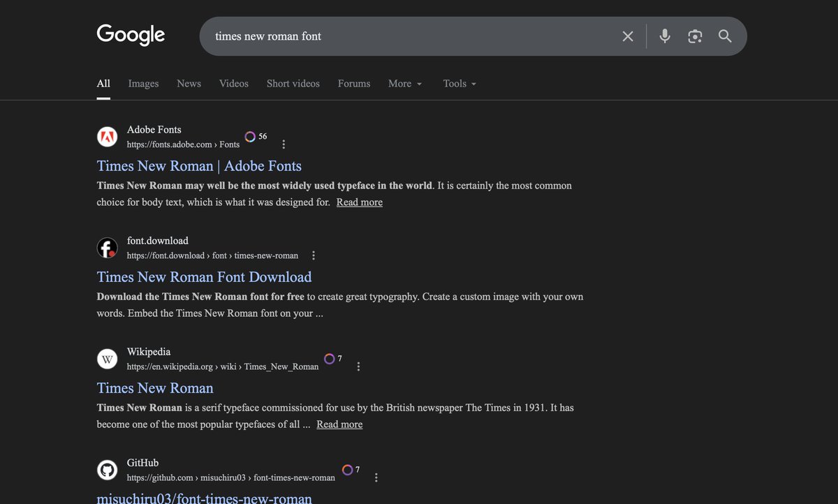Open Wikipedia Times New Roman title link

(155, 388)
